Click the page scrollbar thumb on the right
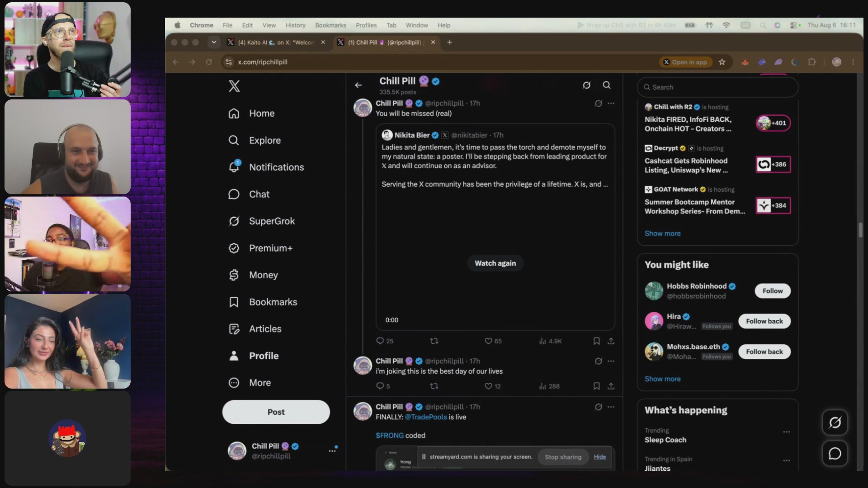Screen dimensions: 868x488 pos(860,230)
